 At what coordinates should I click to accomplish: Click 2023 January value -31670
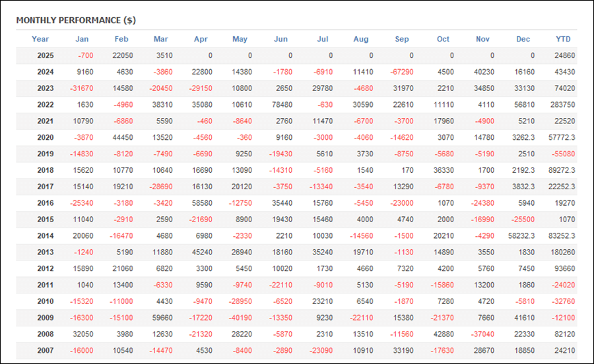pyautogui.click(x=81, y=88)
